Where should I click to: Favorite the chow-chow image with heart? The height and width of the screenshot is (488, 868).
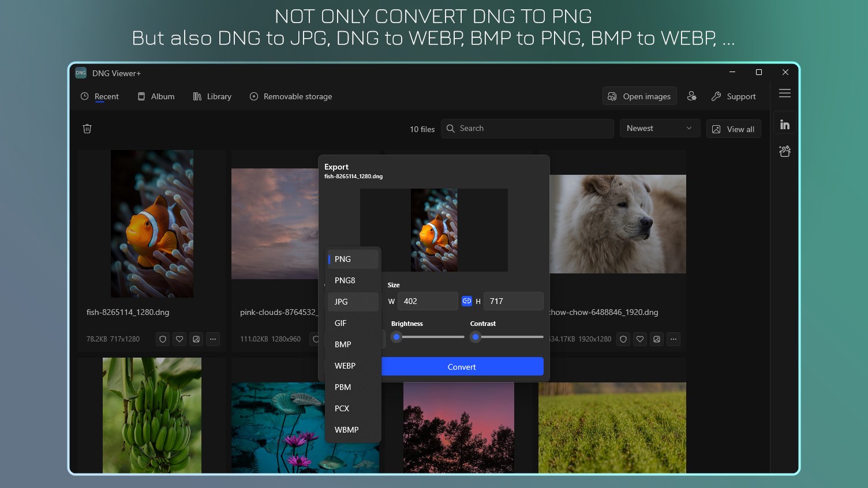pyautogui.click(x=640, y=339)
